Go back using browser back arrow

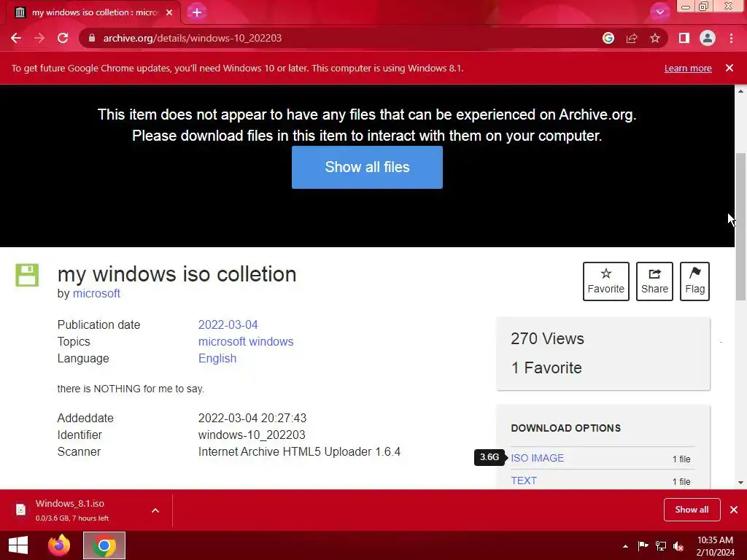point(16,38)
